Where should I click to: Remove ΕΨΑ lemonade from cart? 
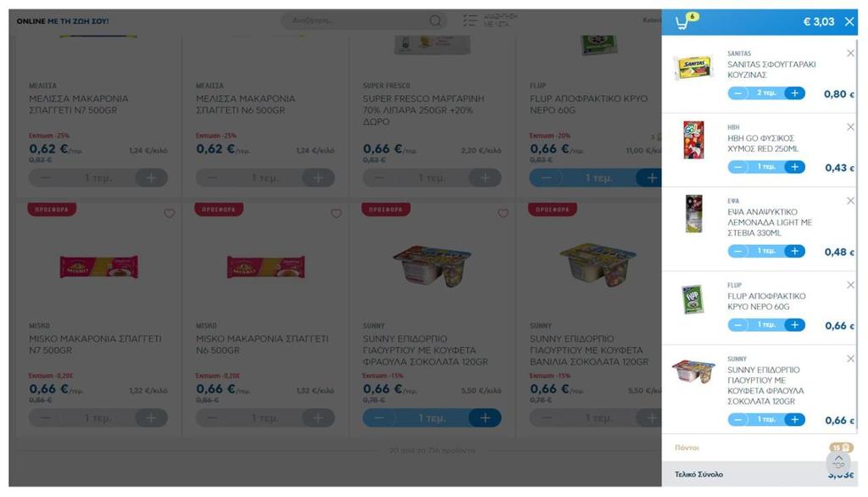pyautogui.click(x=850, y=200)
